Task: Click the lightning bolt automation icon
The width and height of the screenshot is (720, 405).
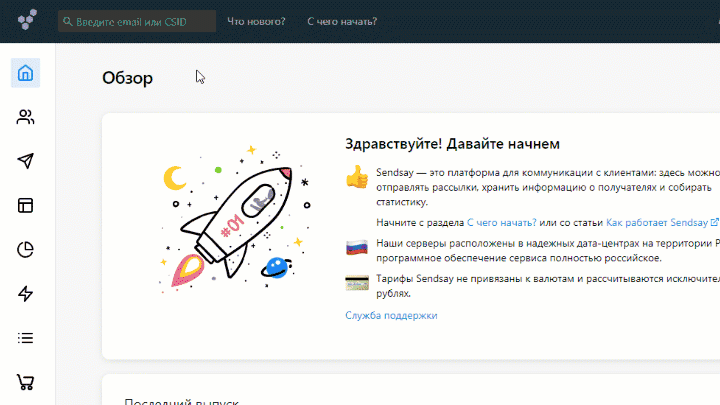Action: [x=26, y=293]
